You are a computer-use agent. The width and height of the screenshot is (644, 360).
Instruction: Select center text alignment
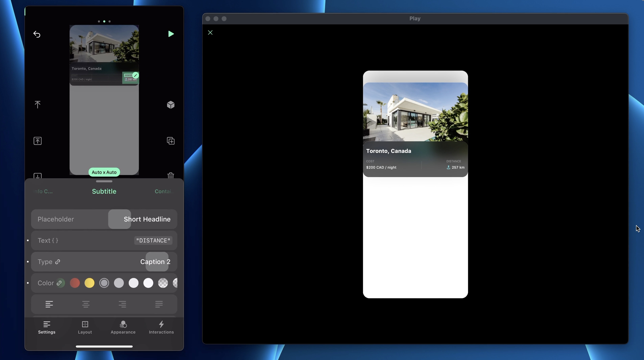coord(86,304)
